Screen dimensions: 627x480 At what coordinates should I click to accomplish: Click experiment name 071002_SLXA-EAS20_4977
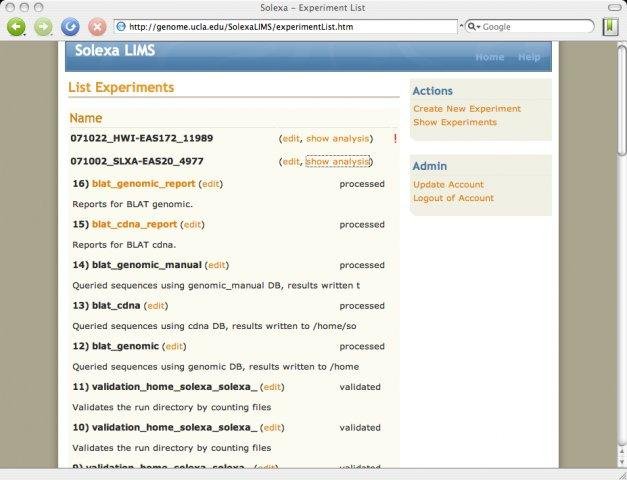[x=137, y=161]
